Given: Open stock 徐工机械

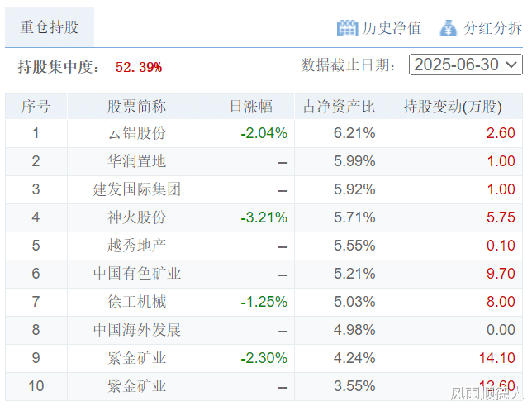Looking at the screenshot, I should [x=137, y=302].
